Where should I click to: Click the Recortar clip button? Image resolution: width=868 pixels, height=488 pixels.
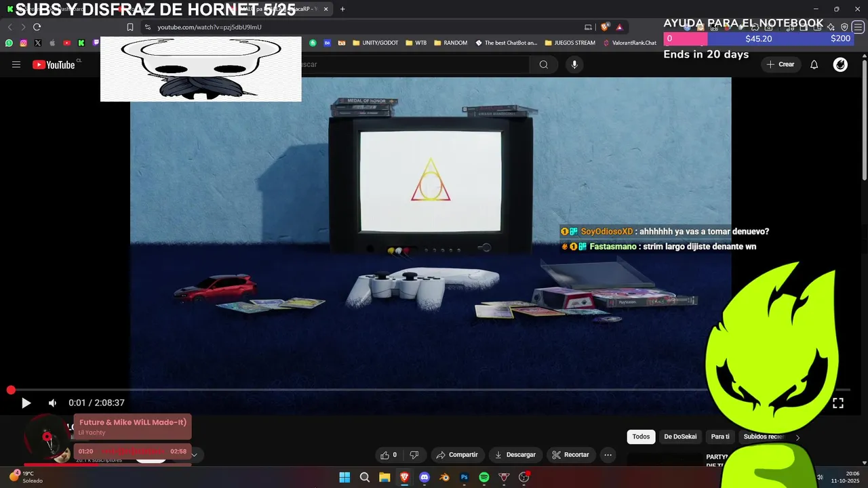tap(570, 455)
